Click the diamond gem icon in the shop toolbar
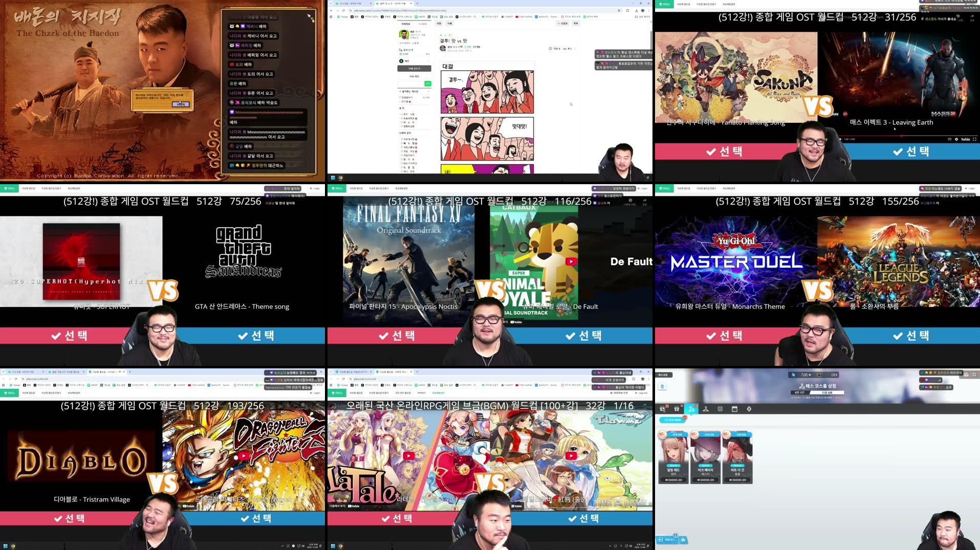 click(749, 409)
